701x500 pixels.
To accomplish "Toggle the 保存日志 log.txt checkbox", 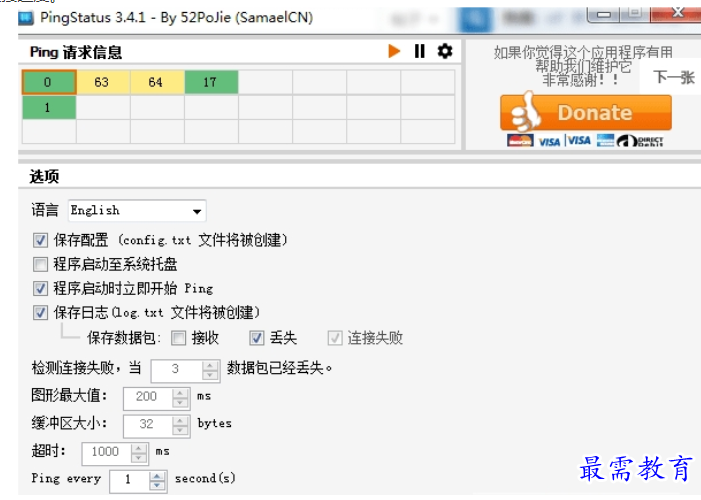I will [x=40, y=313].
